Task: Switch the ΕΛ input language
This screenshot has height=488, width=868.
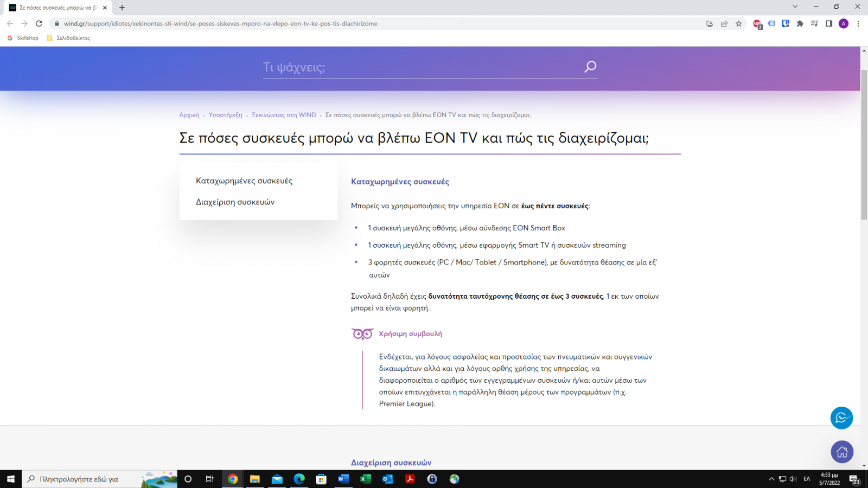Action: (x=807, y=479)
